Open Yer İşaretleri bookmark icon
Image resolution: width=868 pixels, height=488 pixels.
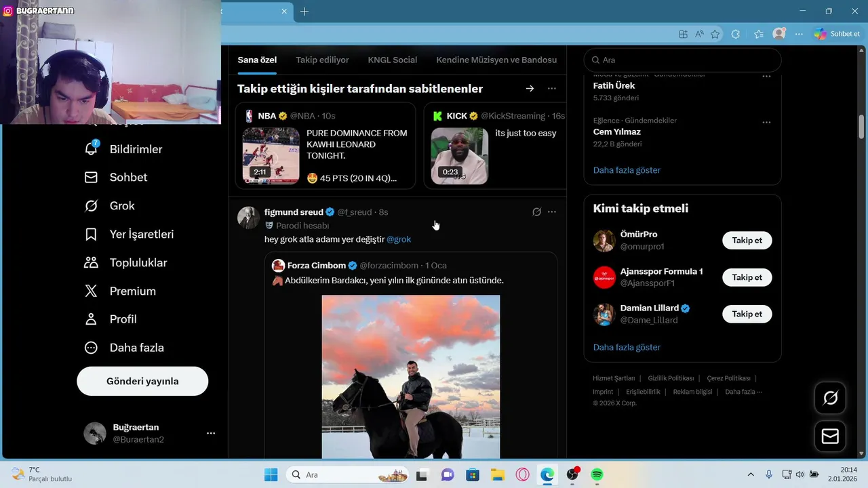tap(91, 234)
